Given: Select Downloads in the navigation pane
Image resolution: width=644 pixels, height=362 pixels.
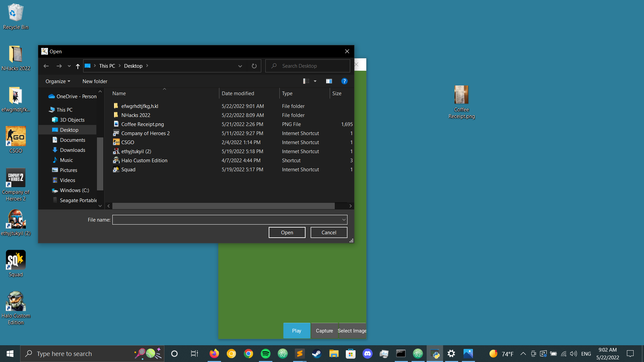Looking at the screenshot, I should click(72, 150).
